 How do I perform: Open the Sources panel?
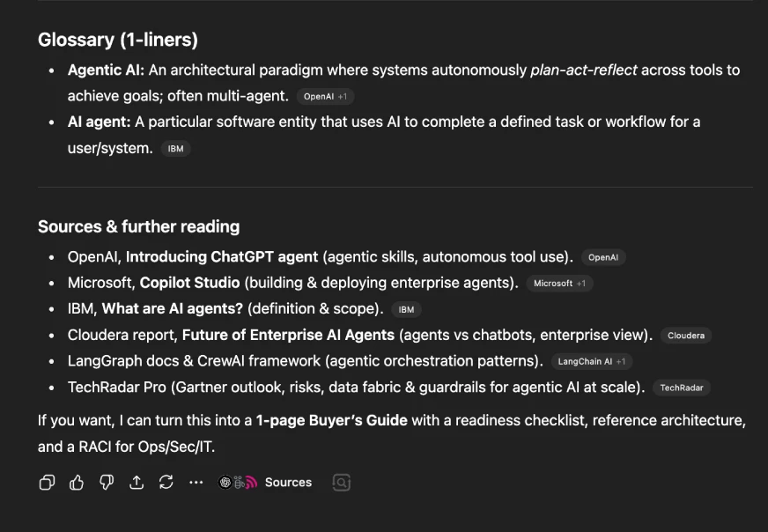coord(287,482)
